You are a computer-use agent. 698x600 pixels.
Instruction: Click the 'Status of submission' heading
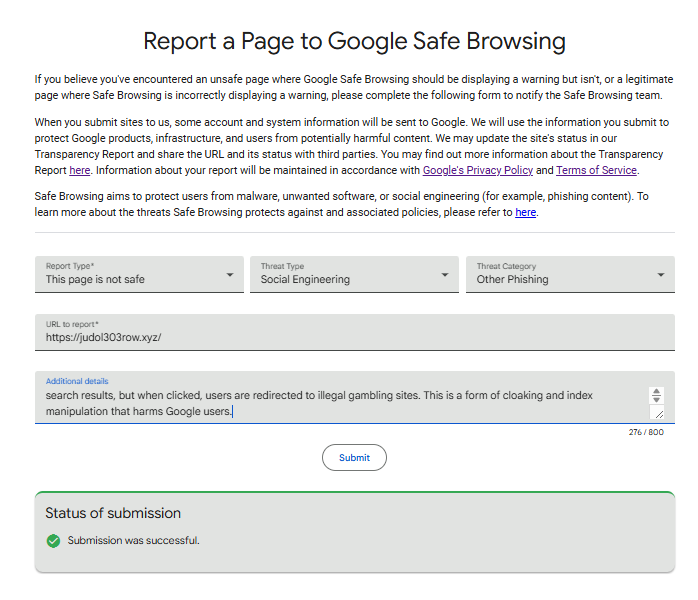113,513
